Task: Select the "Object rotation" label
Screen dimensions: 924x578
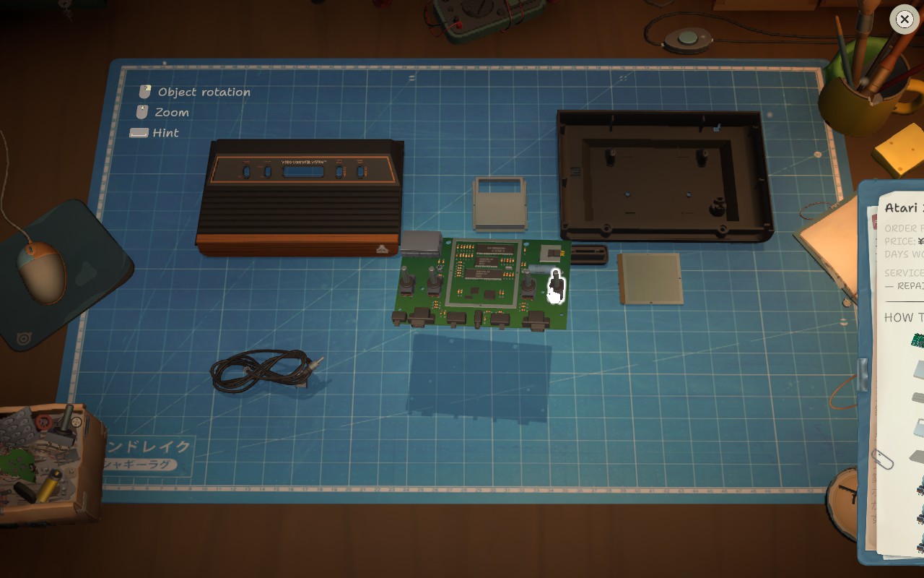Action: click(x=204, y=92)
